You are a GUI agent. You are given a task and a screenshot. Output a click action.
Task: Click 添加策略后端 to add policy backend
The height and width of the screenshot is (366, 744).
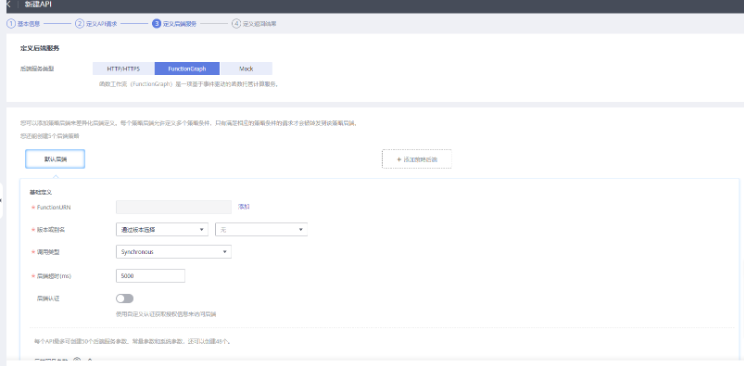(x=417, y=160)
